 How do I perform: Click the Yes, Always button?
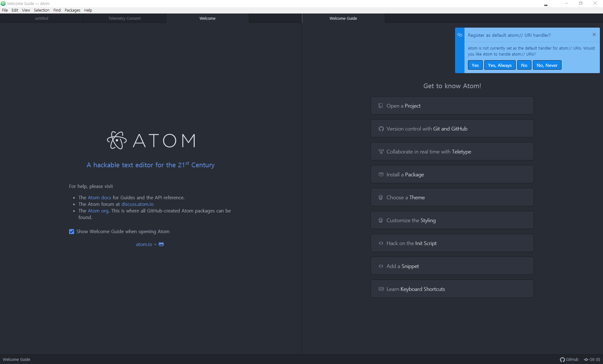click(x=500, y=65)
